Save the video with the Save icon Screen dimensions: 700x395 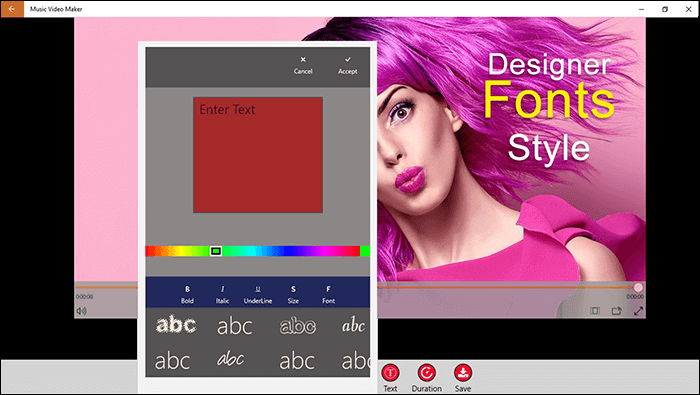point(463,378)
